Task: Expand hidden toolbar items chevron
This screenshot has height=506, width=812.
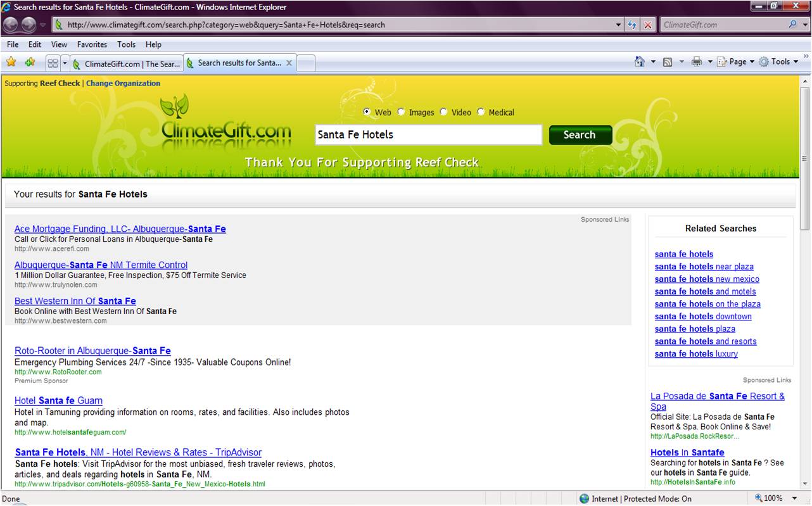Action: (x=806, y=56)
